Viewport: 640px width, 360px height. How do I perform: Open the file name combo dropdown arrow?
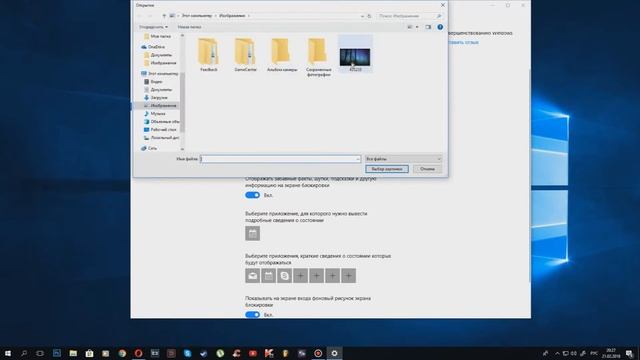[358, 159]
